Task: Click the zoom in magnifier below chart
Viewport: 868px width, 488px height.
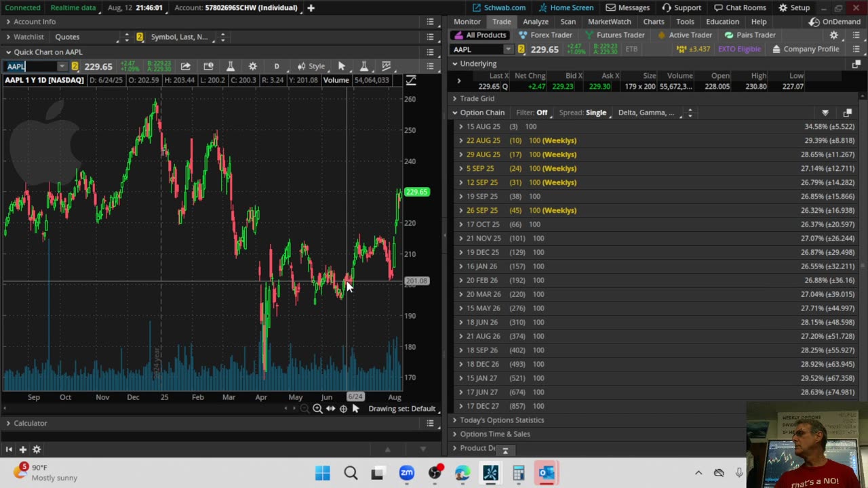Action: (317, 409)
